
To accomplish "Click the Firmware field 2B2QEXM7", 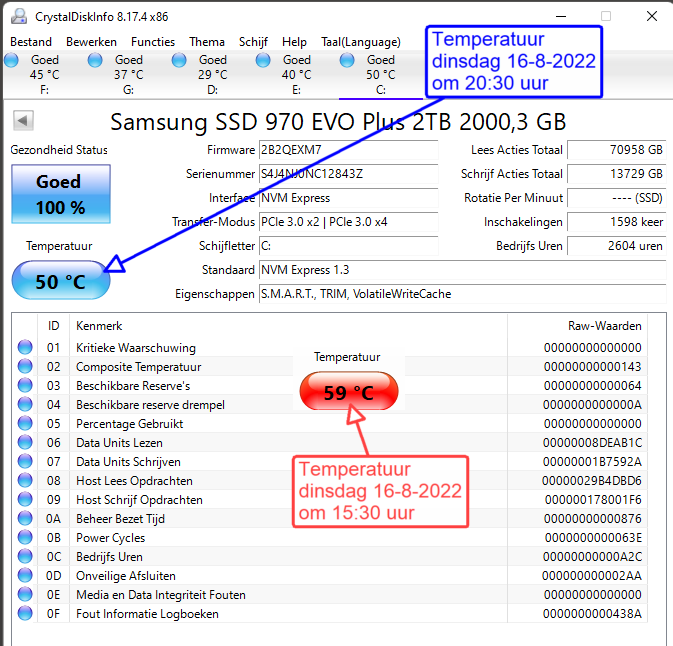I will (349, 150).
